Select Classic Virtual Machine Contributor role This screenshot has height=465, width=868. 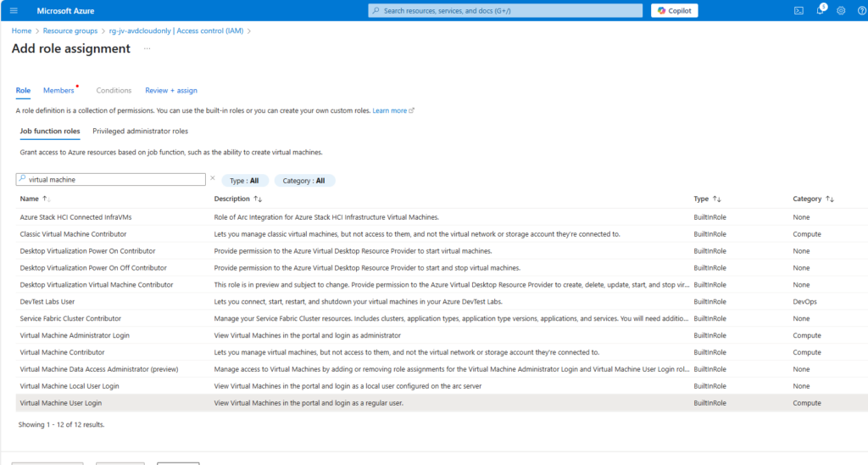coord(73,234)
